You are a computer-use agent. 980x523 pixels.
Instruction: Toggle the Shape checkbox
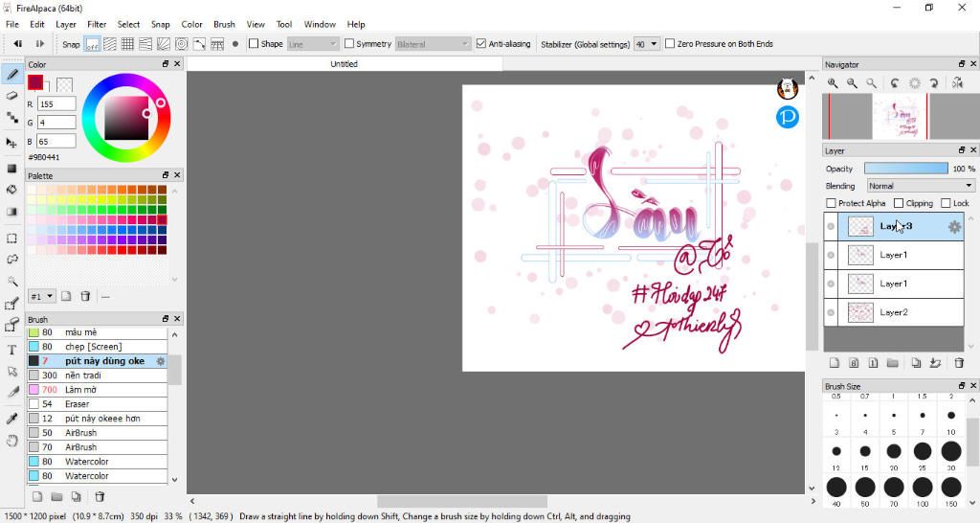tap(253, 44)
